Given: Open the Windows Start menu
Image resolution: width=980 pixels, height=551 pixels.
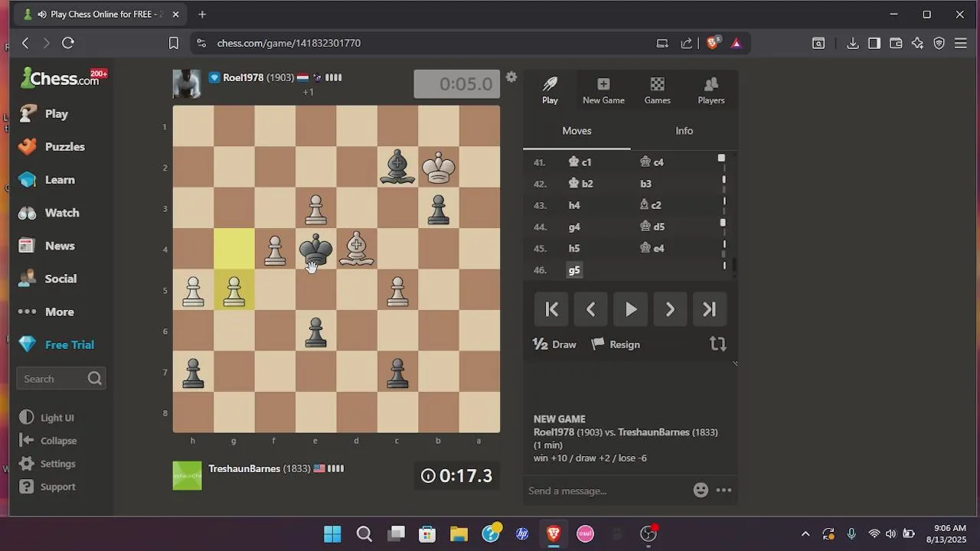Looking at the screenshot, I should [x=332, y=534].
